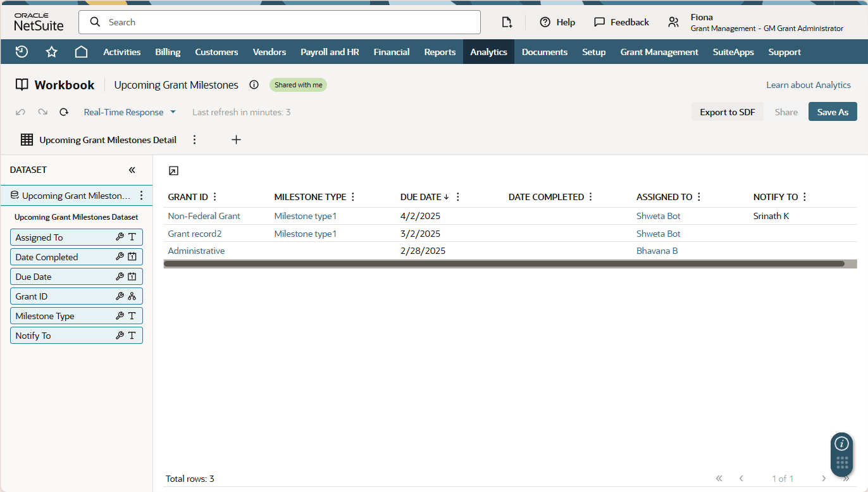Click inside the global Search field
Viewport: 868px width, 492px height.
278,22
